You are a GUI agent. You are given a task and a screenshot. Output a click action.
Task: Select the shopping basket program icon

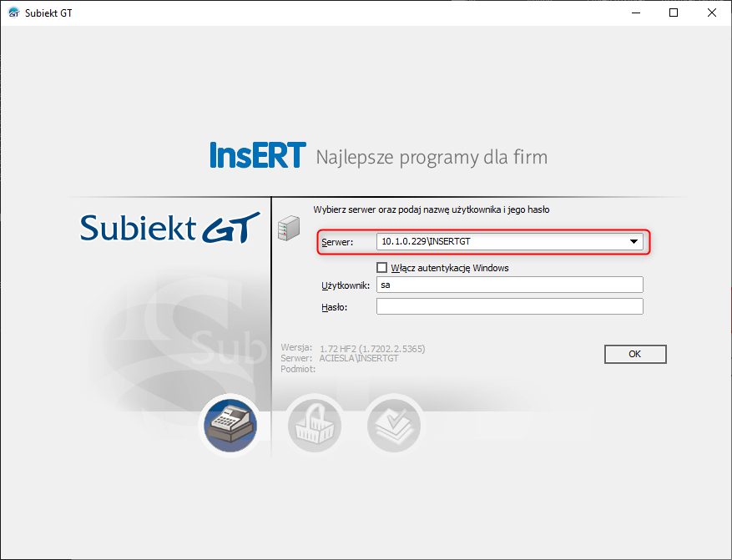[x=315, y=425]
